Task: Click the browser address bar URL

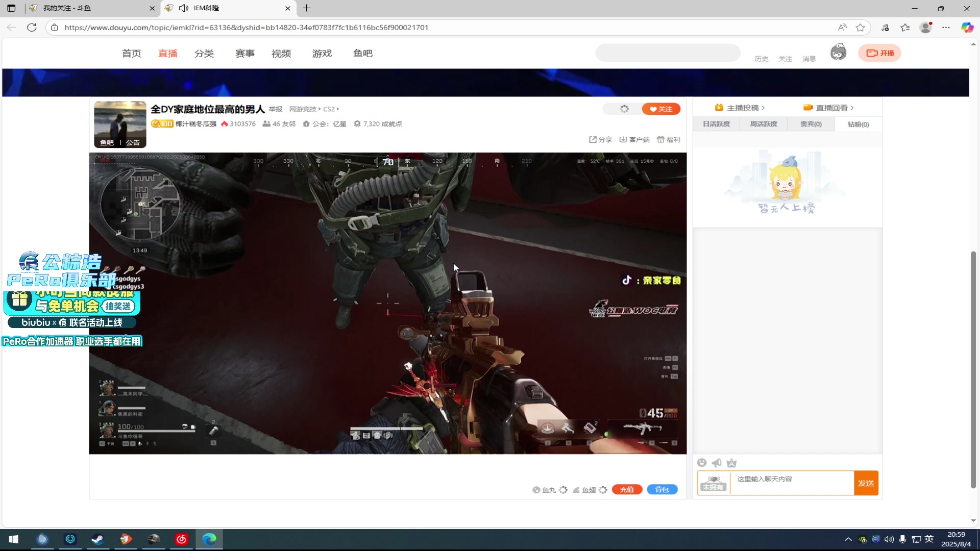Action: pyautogui.click(x=247, y=28)
